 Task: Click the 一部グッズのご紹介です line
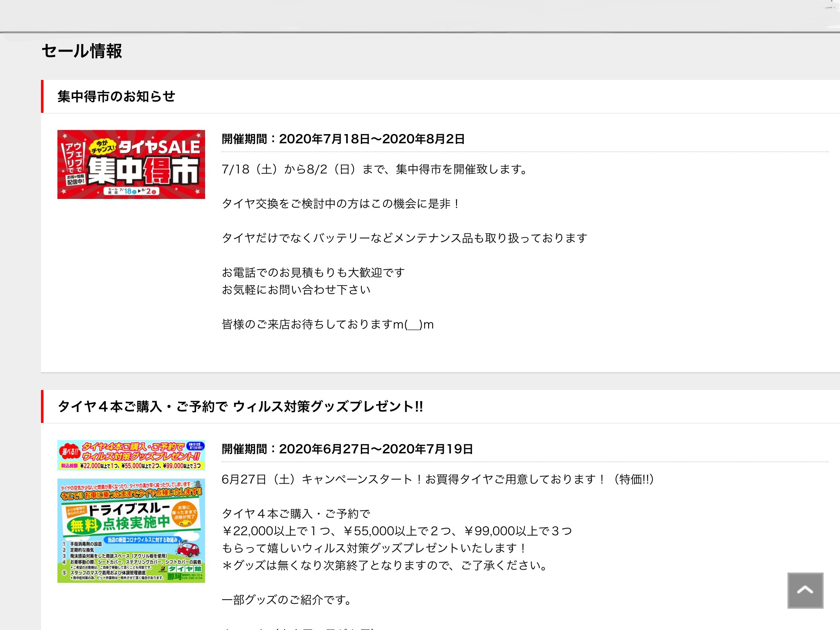click(287, 600)
